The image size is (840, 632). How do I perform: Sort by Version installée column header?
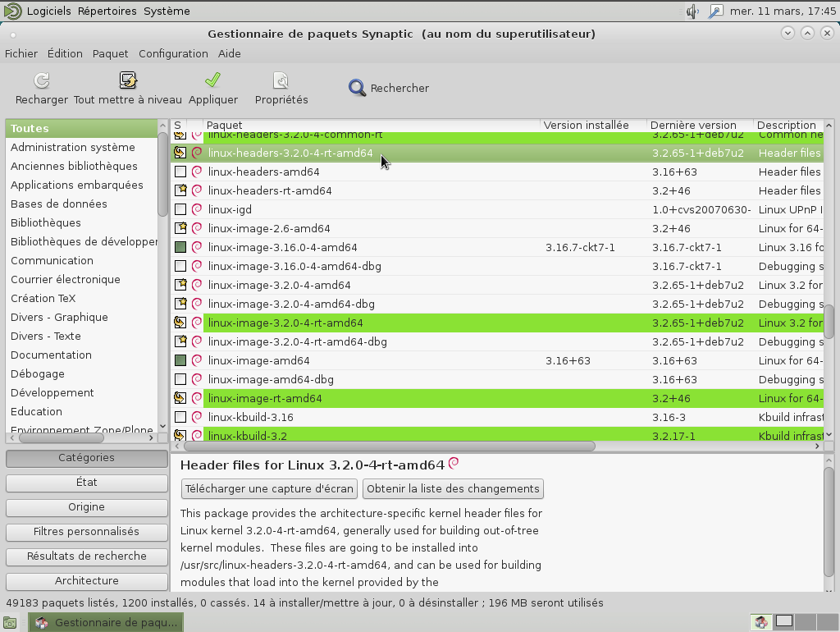point(593,126)
